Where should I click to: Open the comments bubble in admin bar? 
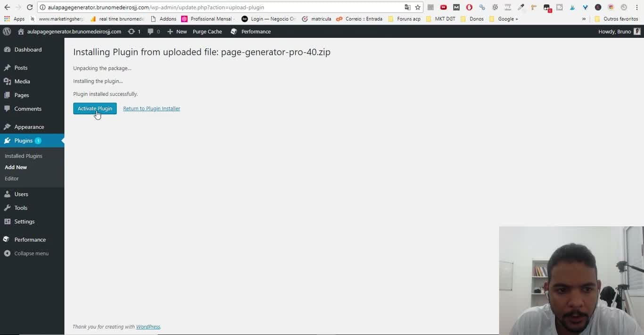(154, 32)
